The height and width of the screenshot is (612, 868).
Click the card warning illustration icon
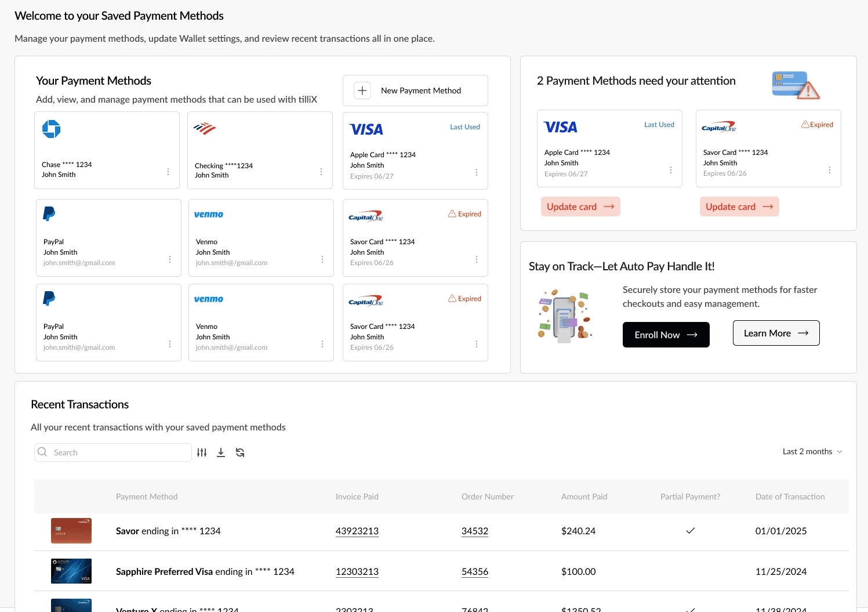pos(796,85)
